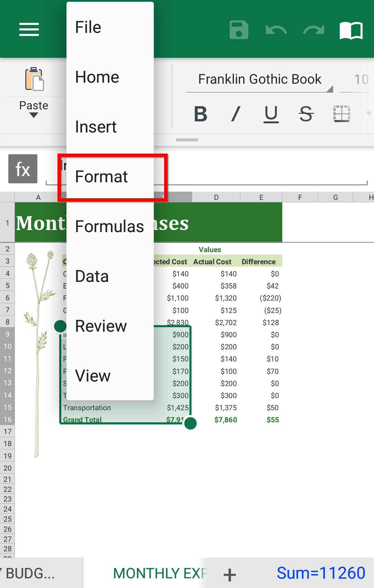This screenshot has width=374, height=588.
Task: Select the $1,320 actual cost cell
Action: click(x=226, y=298)
